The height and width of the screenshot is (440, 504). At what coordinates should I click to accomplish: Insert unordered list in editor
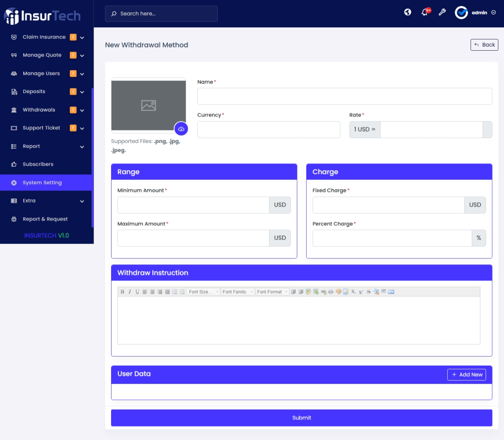point(182,292)
